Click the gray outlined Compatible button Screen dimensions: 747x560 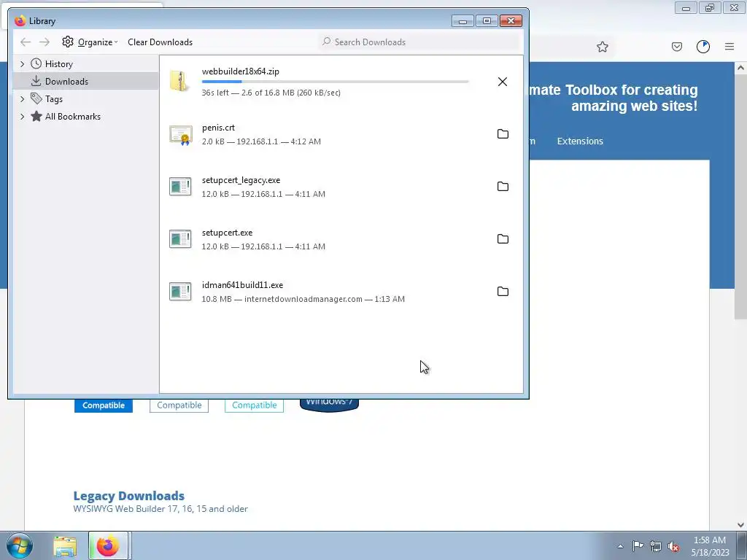tap(179, 405)
